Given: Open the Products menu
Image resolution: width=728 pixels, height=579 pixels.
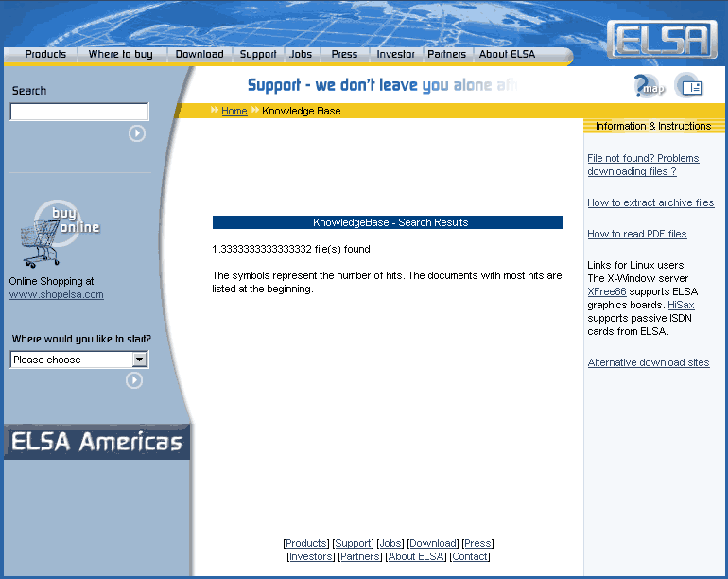Looking at the screenshot, I should pos(45,55).
